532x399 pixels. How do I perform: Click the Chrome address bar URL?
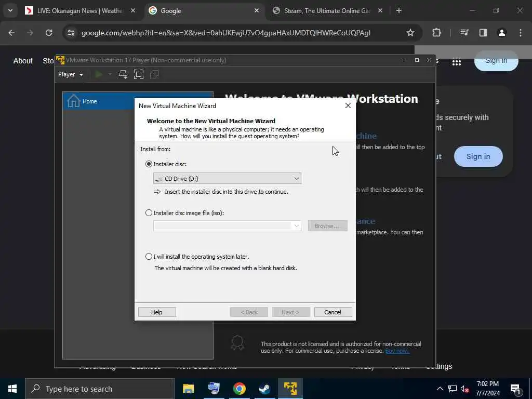coord(225,33)
